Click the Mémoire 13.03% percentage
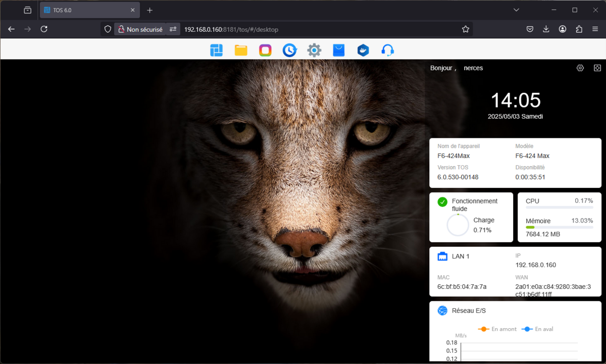 click(582, 221)
